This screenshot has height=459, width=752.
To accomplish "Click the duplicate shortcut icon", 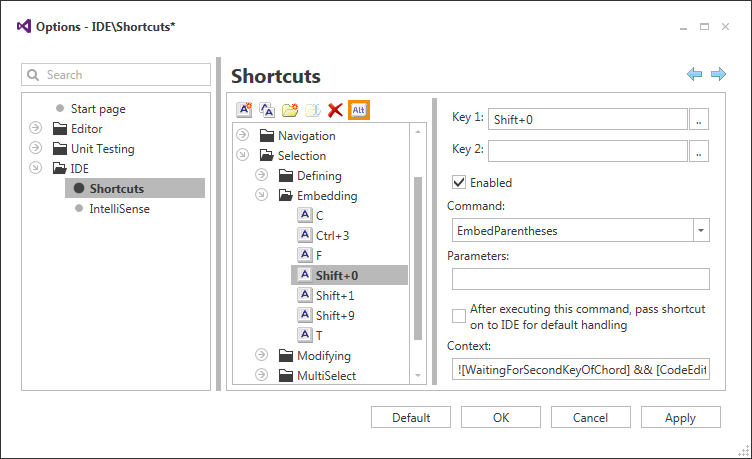I will [x=267, y=110].
